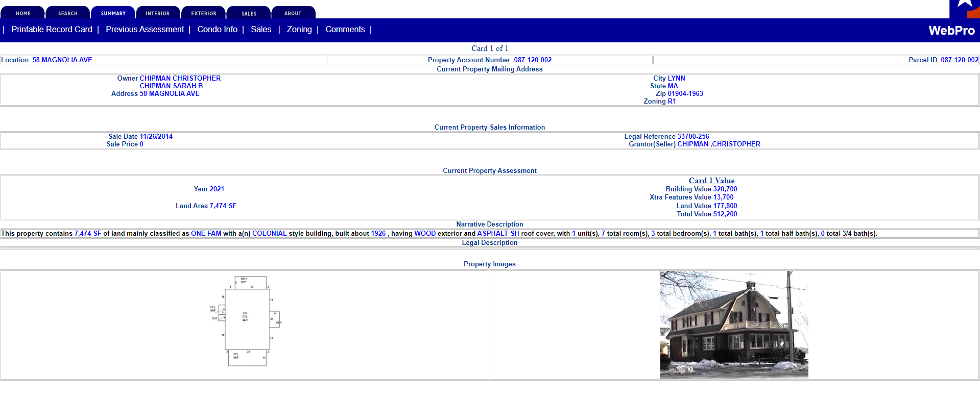
Task: Open the ABOUT tab
Action: coord(293,13)
